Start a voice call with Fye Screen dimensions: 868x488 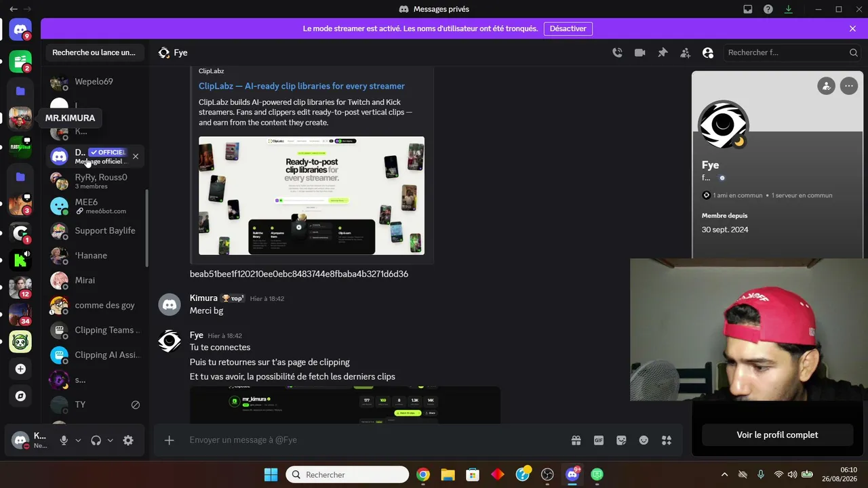point(617,53)
